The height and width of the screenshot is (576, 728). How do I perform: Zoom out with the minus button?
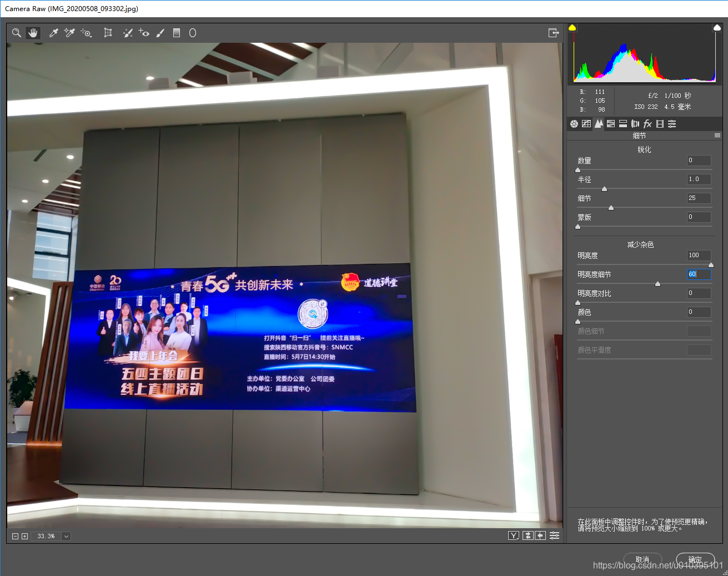[x=16, y=537]
